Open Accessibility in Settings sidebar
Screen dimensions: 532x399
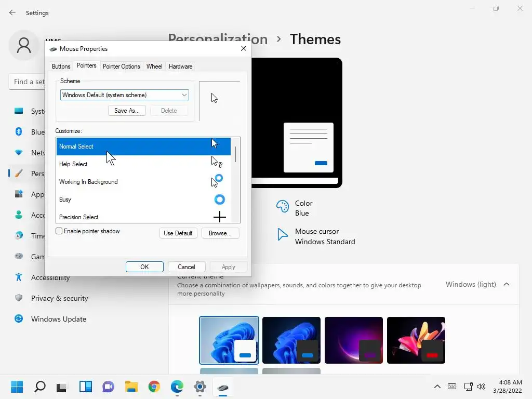[50, 277]
